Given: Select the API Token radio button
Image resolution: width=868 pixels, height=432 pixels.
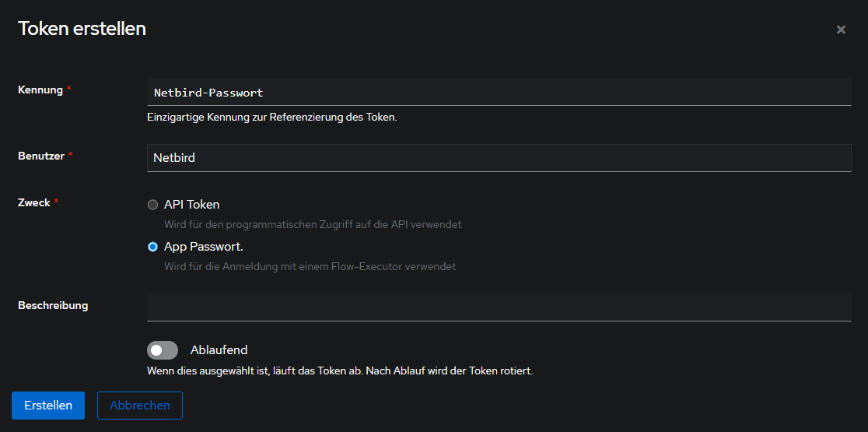Looking at the screenshot, I should click(x=152, y=205).
